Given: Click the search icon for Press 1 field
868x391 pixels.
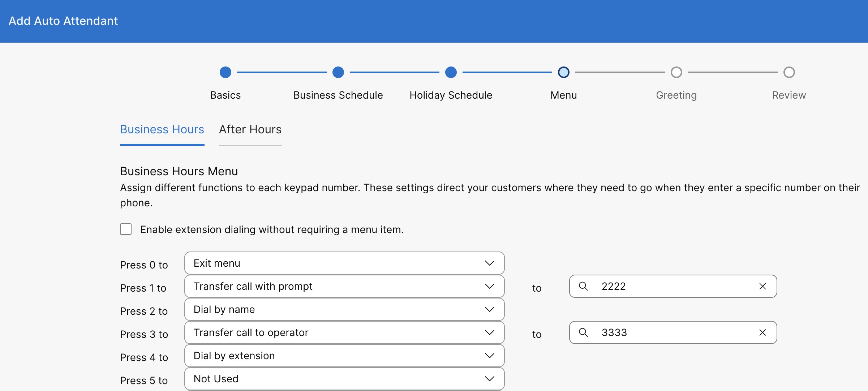Looking at the screenshot, I should (x=584, y=286).
